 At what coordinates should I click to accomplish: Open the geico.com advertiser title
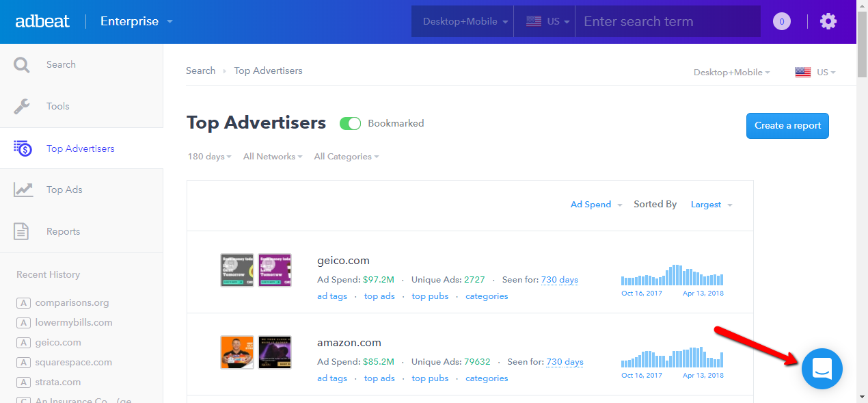point(343,261)
